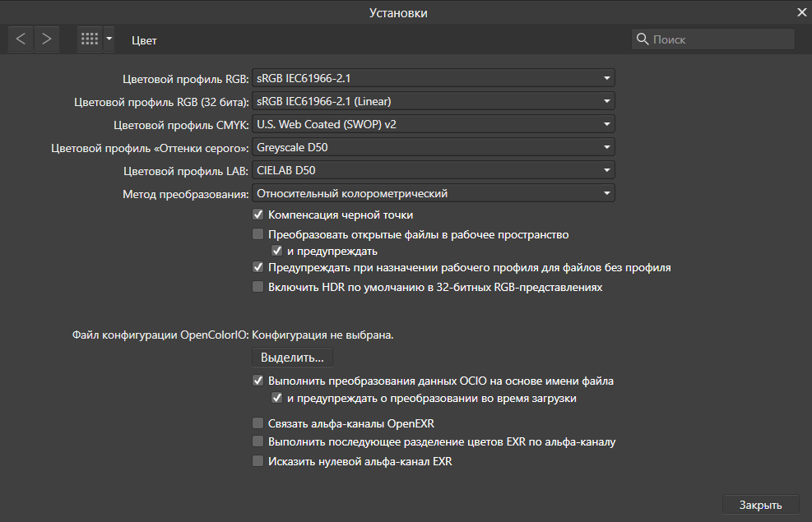Screen dimensions: 812x522
Task: Enable HDR по умолчанию checkbox
Action: [258, 287]
